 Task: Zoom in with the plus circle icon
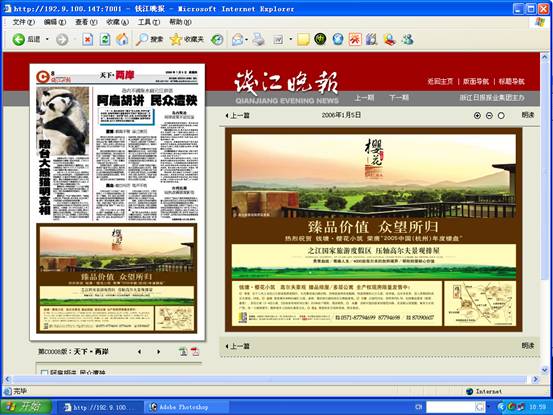(477, 115)
